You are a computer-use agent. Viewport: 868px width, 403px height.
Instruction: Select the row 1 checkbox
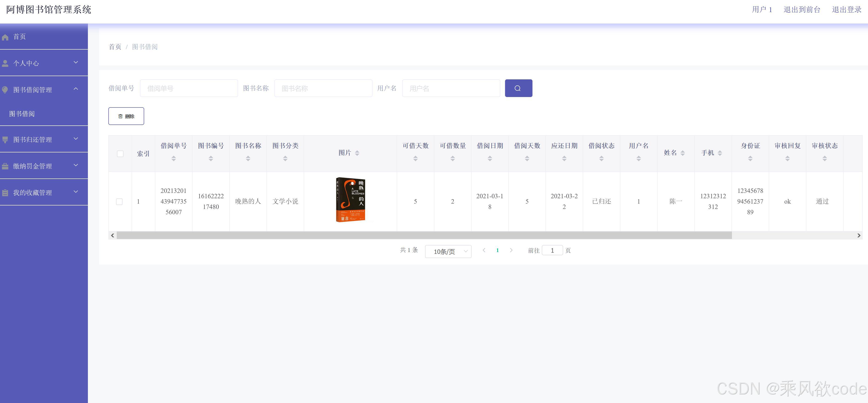tap(119, 202)
